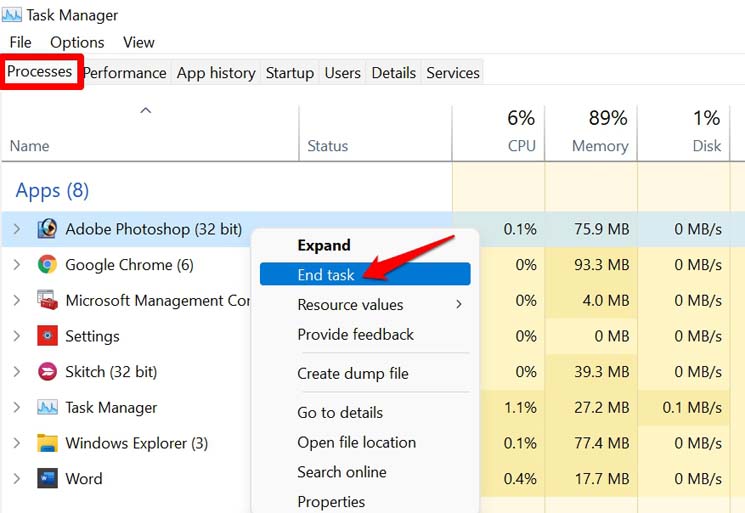Click the Word app icon

(46, 479)
